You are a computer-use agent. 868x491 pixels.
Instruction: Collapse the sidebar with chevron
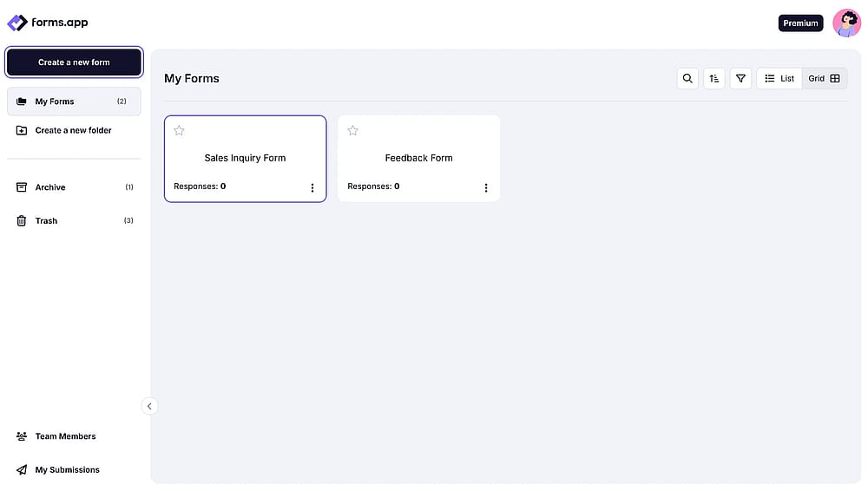pyautogui.click(x=149, y=406)
